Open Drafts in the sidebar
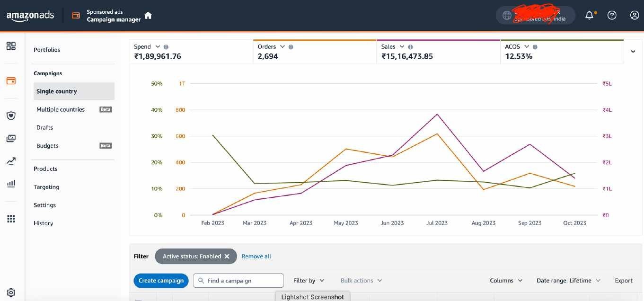The width and height of the screenshot is (644, 301). pos(45,128)
